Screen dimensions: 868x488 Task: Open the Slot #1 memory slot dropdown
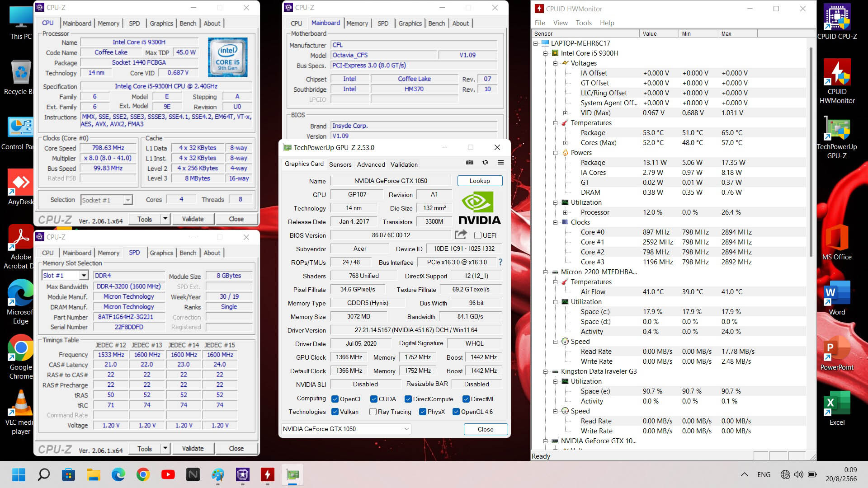(x=84, y=276)
